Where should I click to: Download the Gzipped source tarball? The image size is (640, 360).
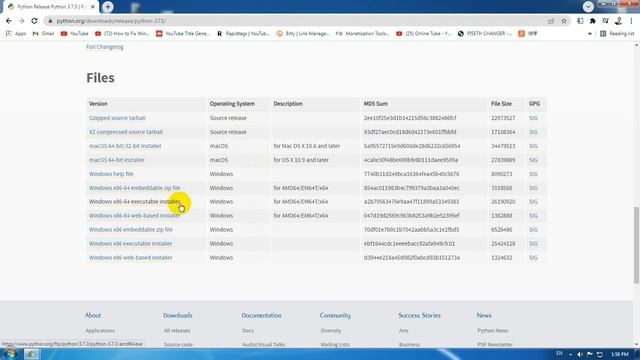(117, 118)
